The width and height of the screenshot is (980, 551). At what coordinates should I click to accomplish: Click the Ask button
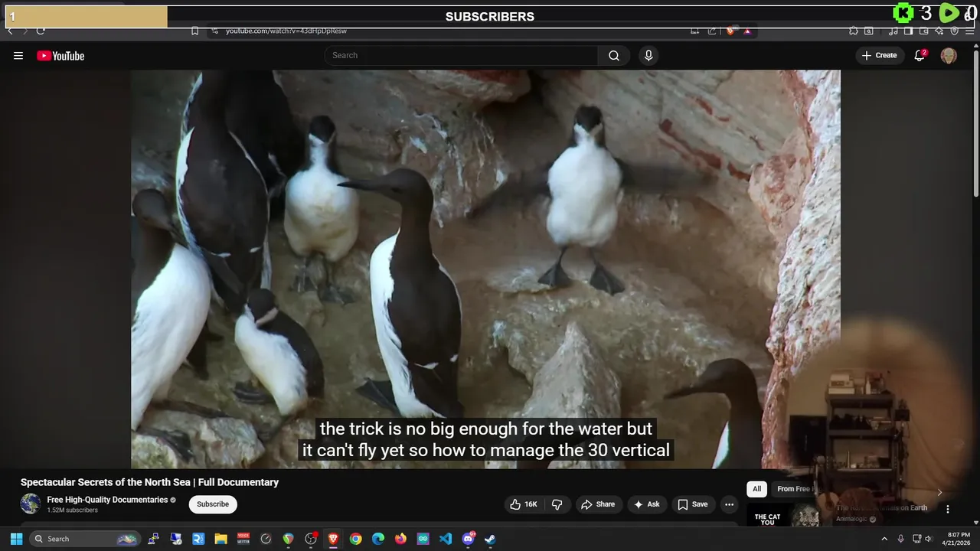click(647, 504)
